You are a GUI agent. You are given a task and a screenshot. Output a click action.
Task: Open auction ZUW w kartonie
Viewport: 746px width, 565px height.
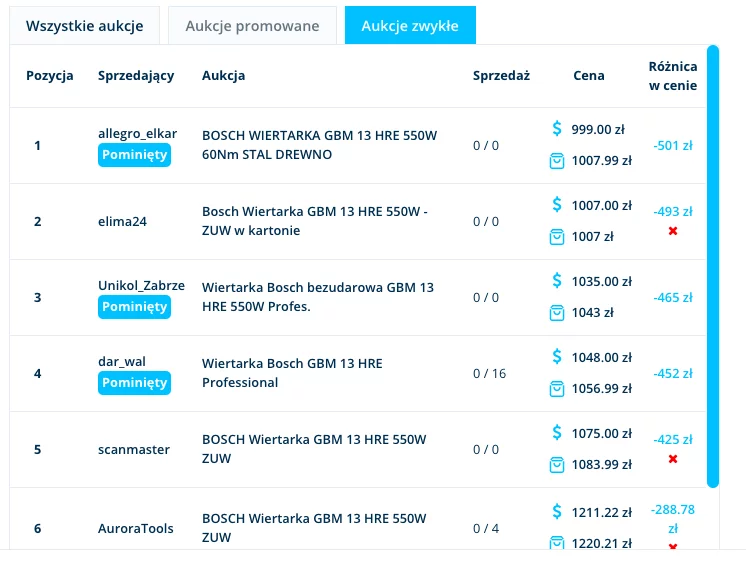(x=314, y=221)
